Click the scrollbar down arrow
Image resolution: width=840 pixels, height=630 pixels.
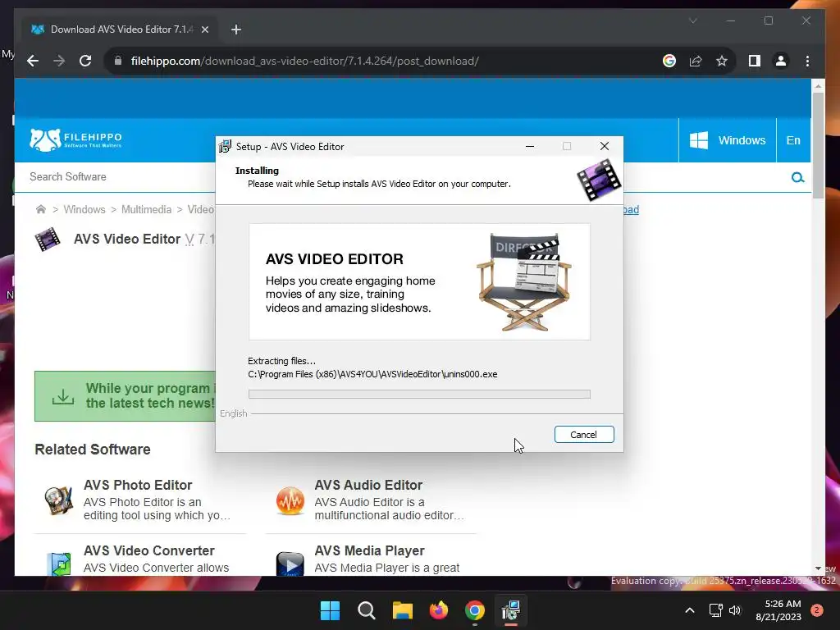click(818, 568)
